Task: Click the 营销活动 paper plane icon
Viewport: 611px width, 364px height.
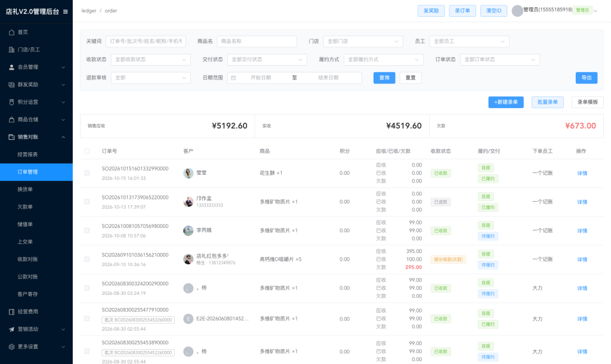Action: (12, 329)
